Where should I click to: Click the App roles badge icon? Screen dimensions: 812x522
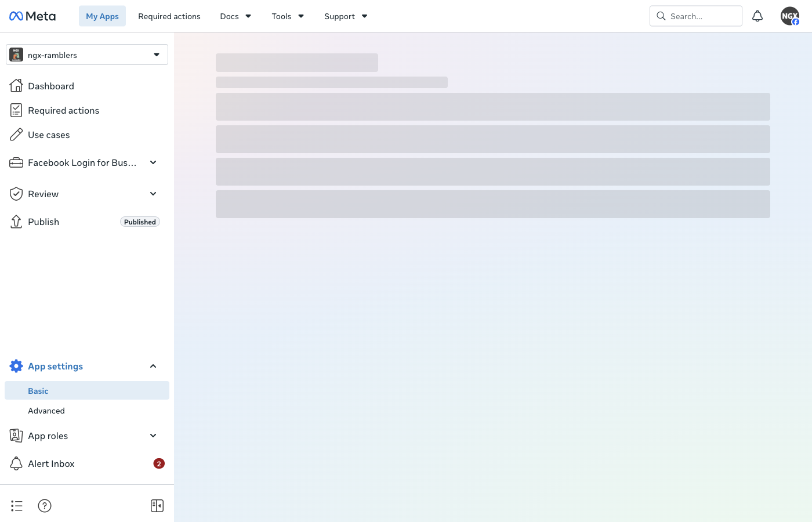(x=16, y=436)
